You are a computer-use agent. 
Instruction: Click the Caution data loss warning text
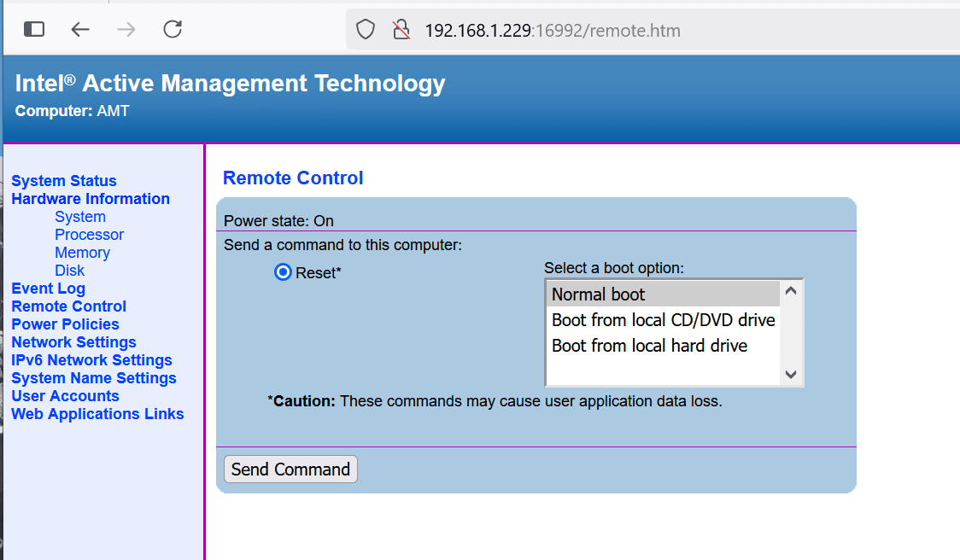[x=495, y=401]
